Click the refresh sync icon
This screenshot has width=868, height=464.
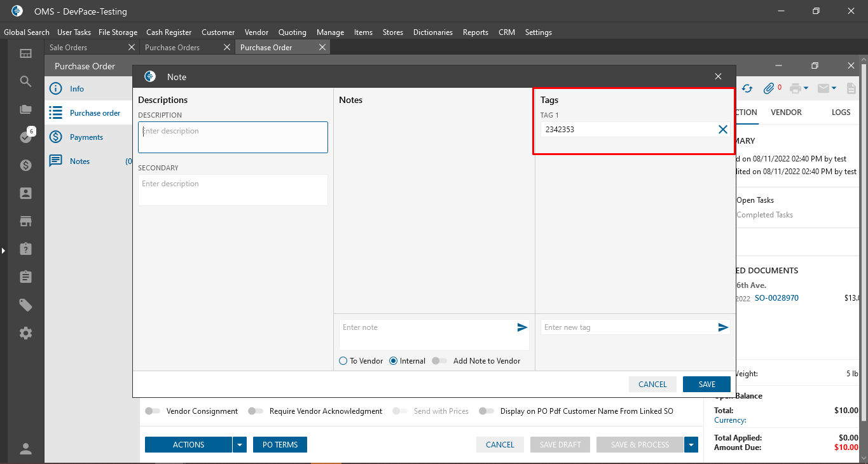coord(747,88)
